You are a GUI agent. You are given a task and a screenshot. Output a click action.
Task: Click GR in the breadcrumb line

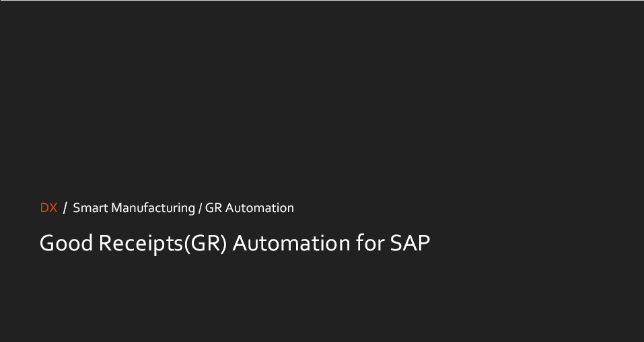point(213,207)
